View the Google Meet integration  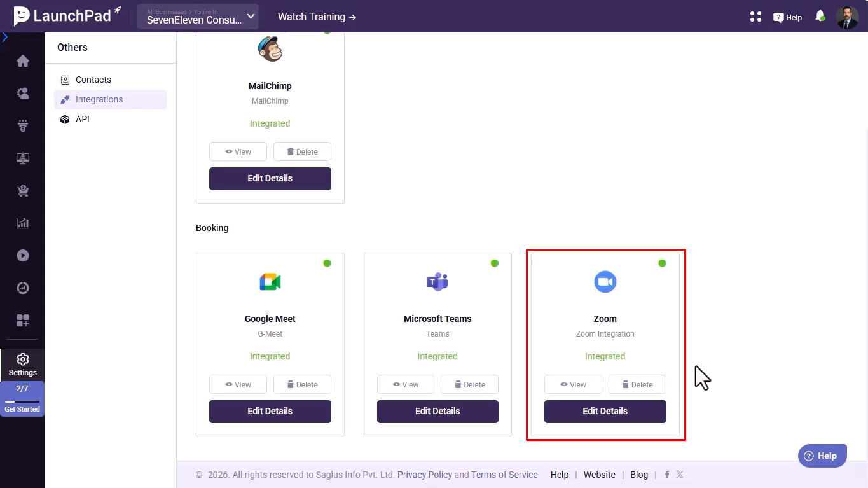(x=238, y=384)
